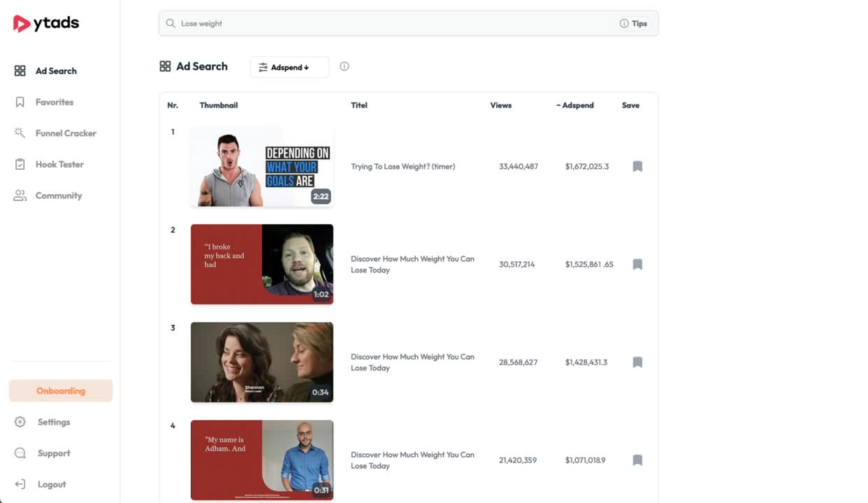
Task: Click the Logout icon at sidebar bottom
Action: coord(20,484)
